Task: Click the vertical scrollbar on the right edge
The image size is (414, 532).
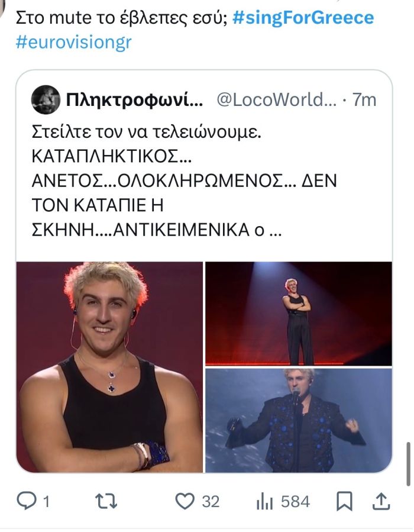Action: pyautogui.click(x=408, y=464)
